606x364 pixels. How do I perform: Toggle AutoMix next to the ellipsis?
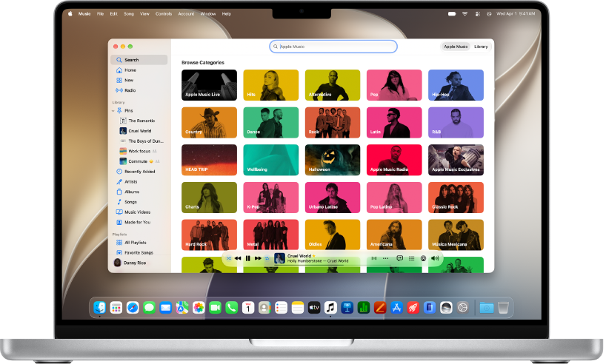[373, 258]
